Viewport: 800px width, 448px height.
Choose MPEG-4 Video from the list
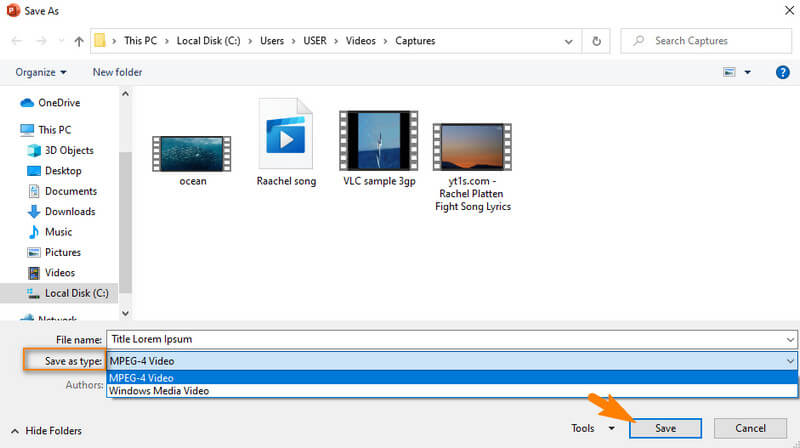(452, 378)
